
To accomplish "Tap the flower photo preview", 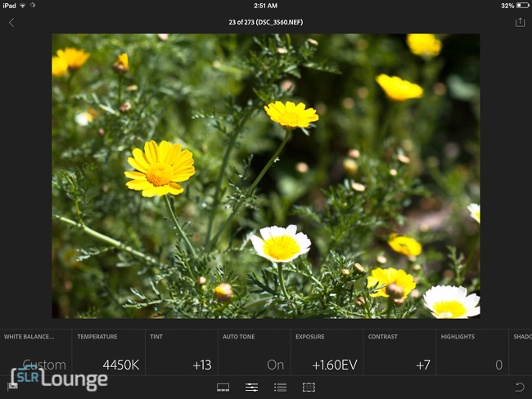I will point(266,176).
